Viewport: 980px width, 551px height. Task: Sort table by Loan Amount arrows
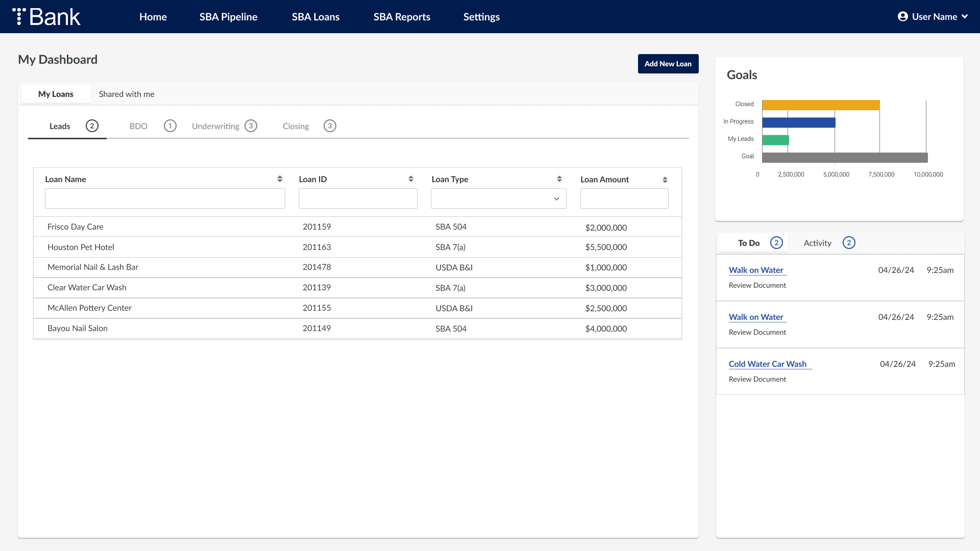click(x=665, y=180)
